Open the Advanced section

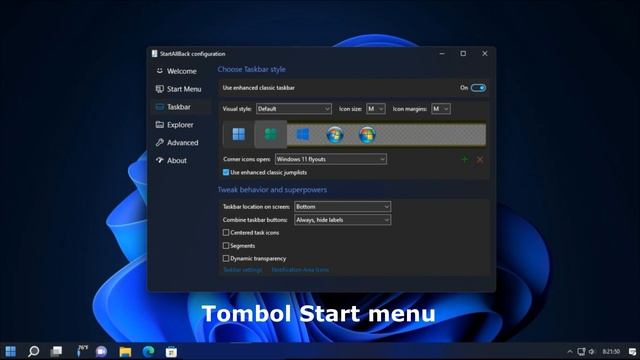pos(177,142)
